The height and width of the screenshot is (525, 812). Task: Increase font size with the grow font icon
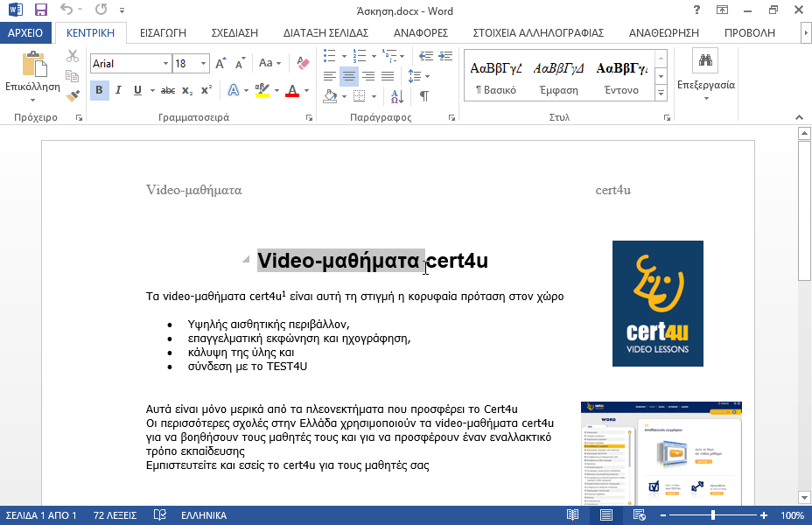[x=220, y=63]
